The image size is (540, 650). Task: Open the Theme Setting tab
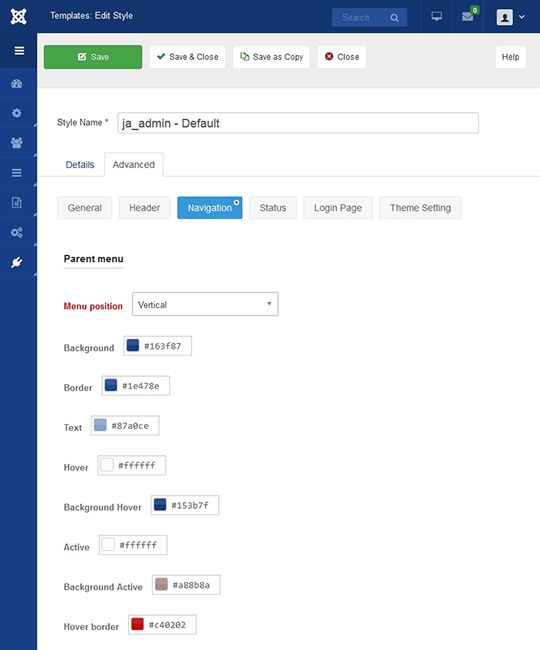tap(420, 208)
